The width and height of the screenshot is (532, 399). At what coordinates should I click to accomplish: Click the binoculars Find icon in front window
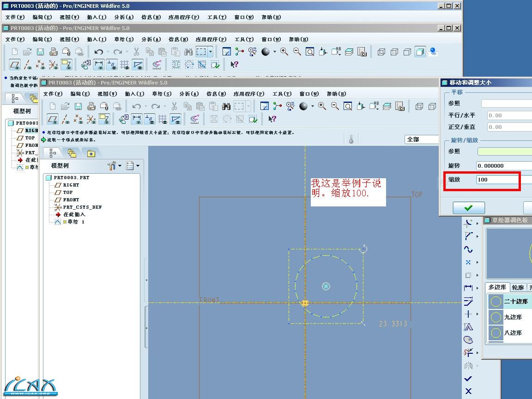(x=226, y=106)
